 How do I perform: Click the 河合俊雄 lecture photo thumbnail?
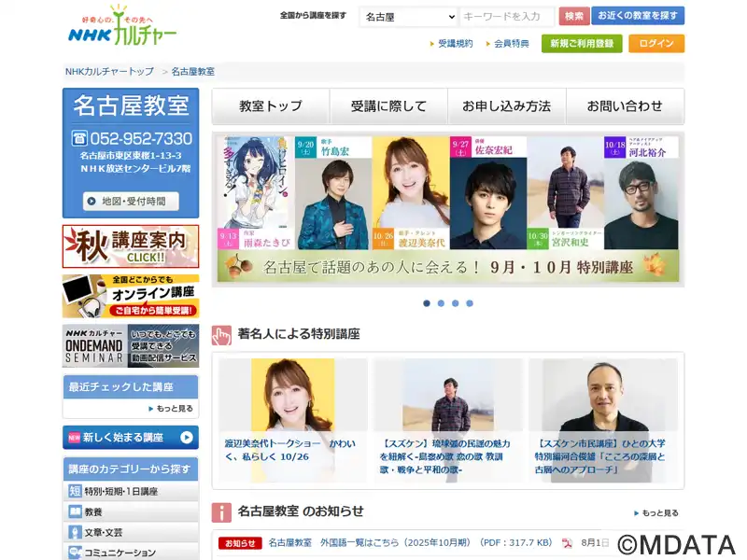click(603, 395)
